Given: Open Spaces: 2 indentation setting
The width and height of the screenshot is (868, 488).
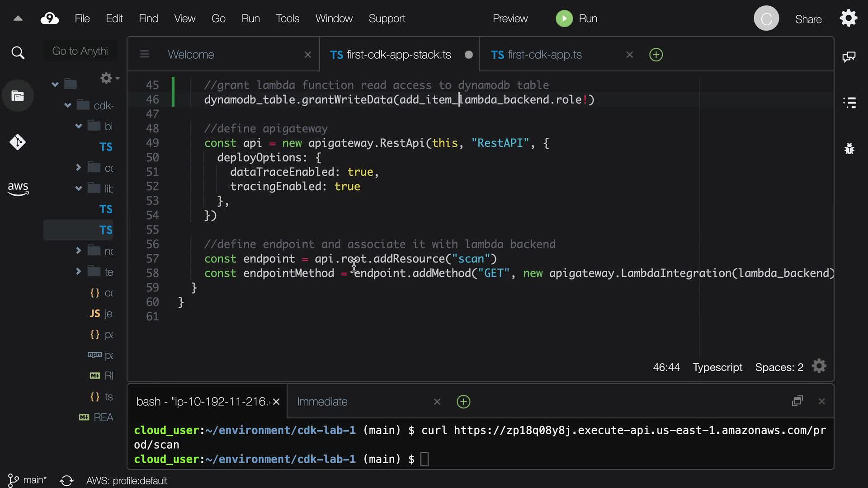Looking at the screenshot, I should [x=779, y=367].
